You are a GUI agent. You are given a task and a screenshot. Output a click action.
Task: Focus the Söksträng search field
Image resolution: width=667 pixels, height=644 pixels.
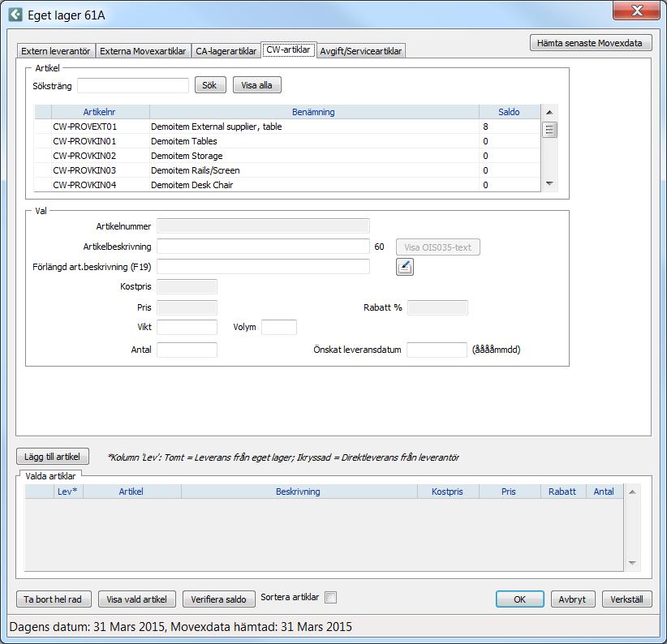(133, 85)
